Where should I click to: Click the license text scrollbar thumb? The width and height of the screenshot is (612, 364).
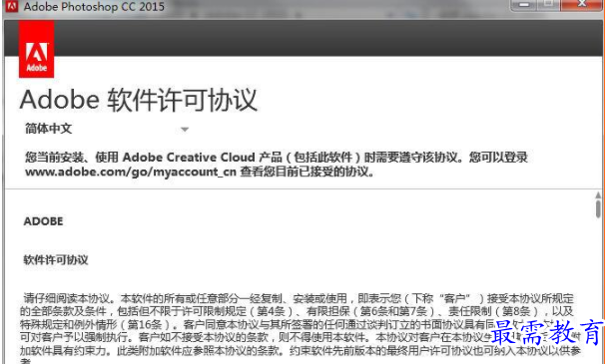point(598,208)
